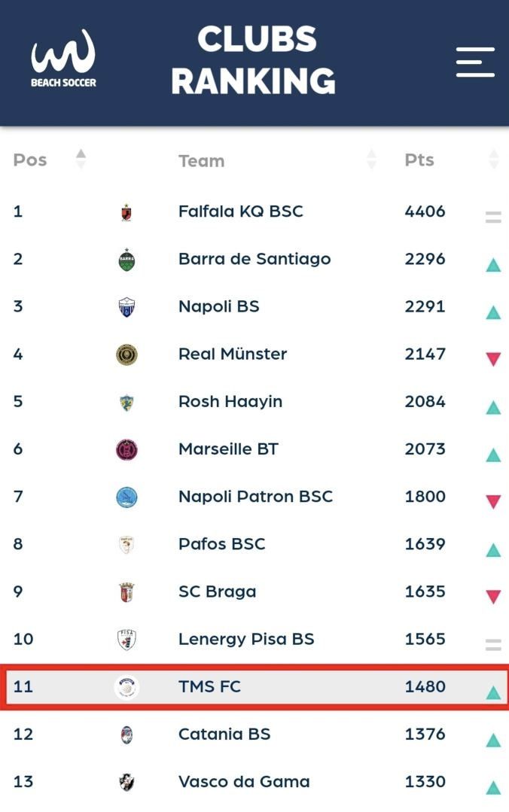Sort table by Team column arrows

(x=371, y=160)
